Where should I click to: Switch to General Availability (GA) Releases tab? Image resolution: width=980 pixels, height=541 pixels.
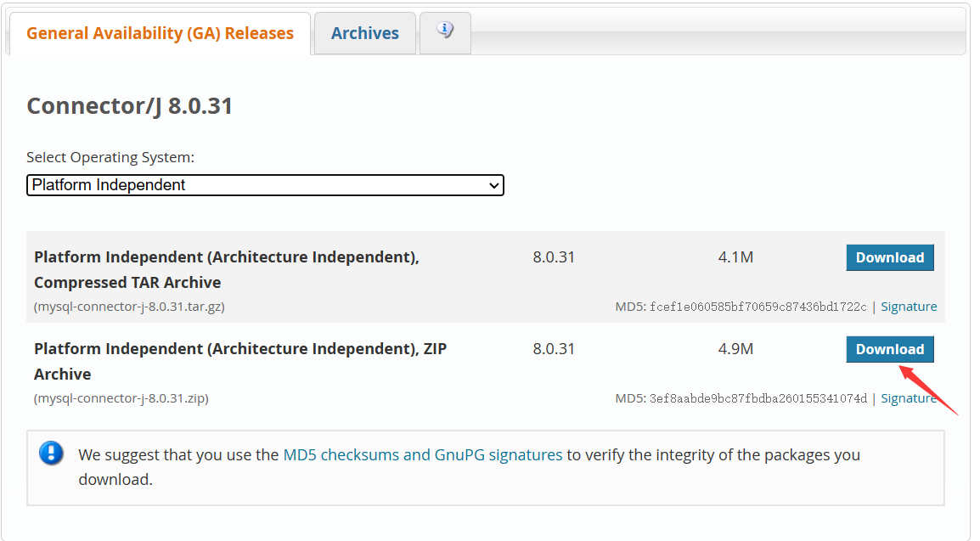pos(160,33)
